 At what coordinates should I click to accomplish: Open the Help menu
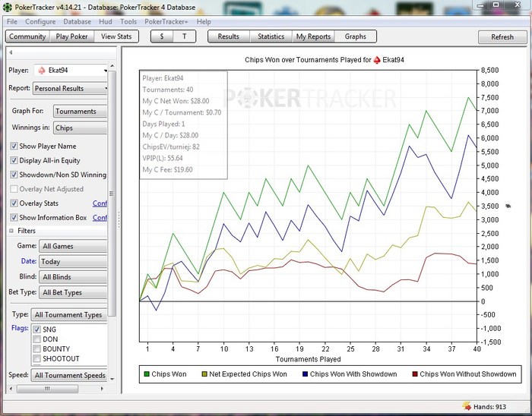(x=204, y=22)
